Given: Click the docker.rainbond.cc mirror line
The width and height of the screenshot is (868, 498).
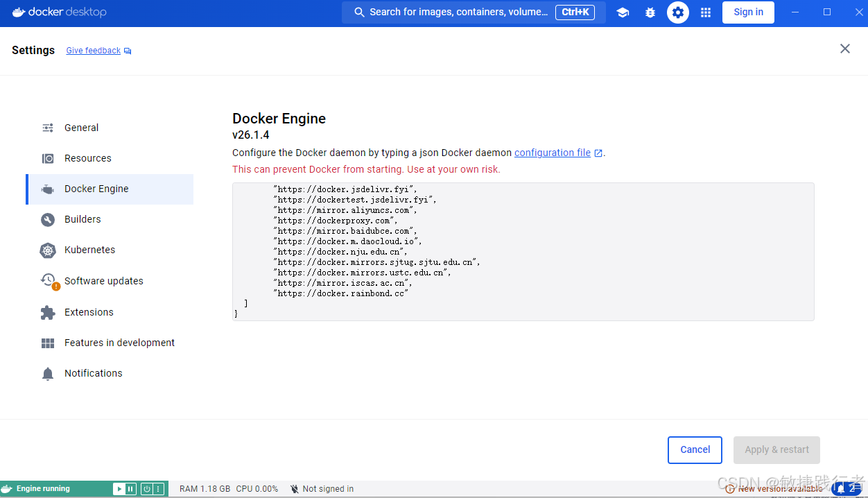Looking at the screenshot, I should [x=342, y=293].
